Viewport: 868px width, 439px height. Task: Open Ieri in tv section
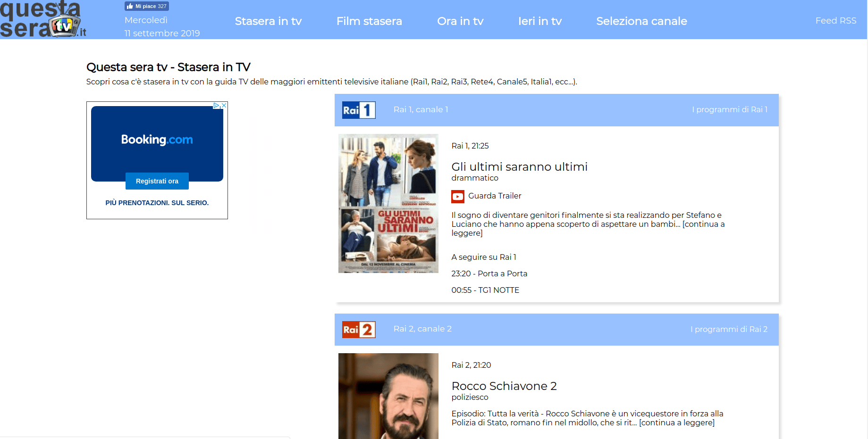tap(540, 21)
